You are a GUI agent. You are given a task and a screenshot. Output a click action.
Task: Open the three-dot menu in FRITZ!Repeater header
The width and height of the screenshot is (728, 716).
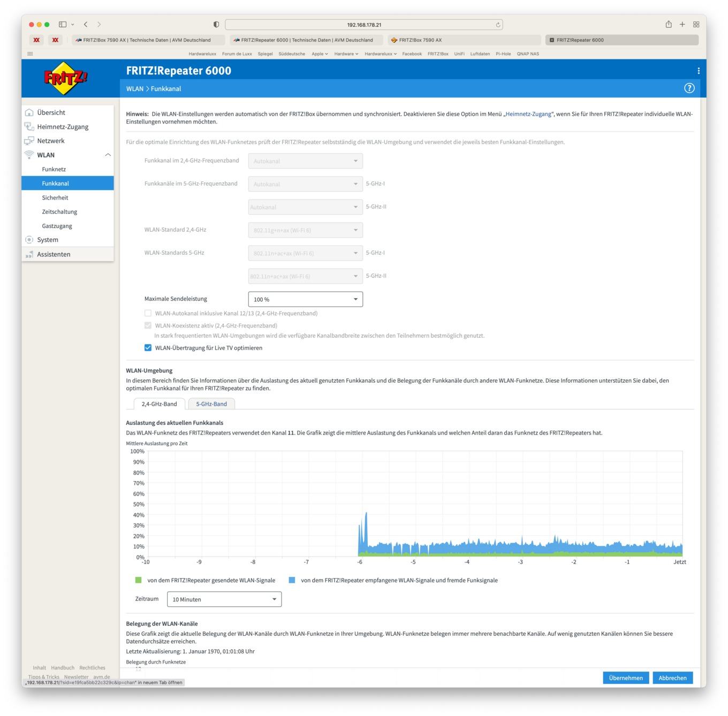click(699, 71)
